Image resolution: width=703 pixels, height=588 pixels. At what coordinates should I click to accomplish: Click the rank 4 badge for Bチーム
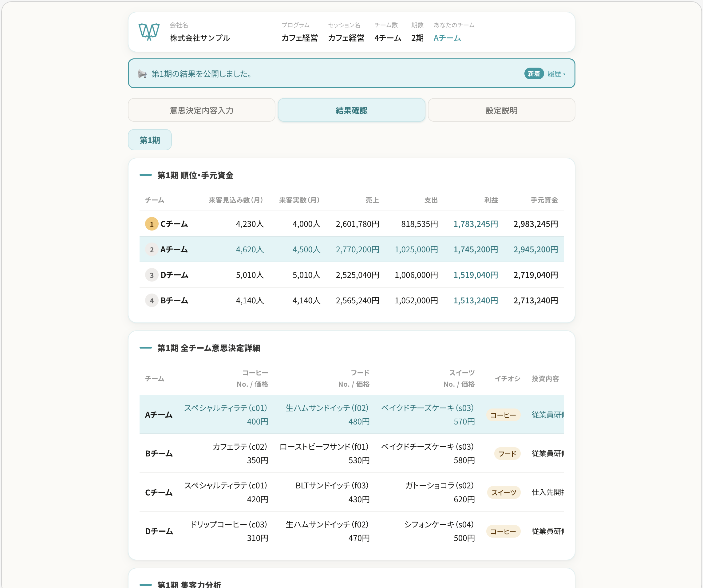pyautogui.click(x=152, y=301)
